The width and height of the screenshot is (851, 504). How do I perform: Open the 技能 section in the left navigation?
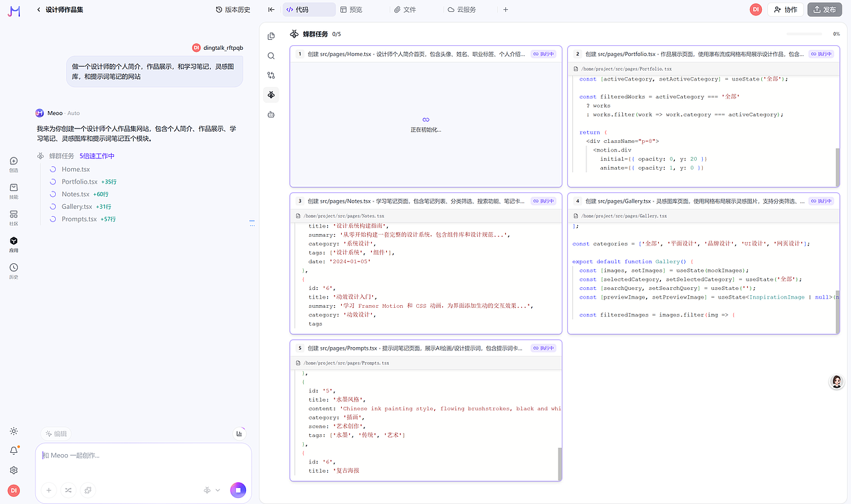[13, 191]
